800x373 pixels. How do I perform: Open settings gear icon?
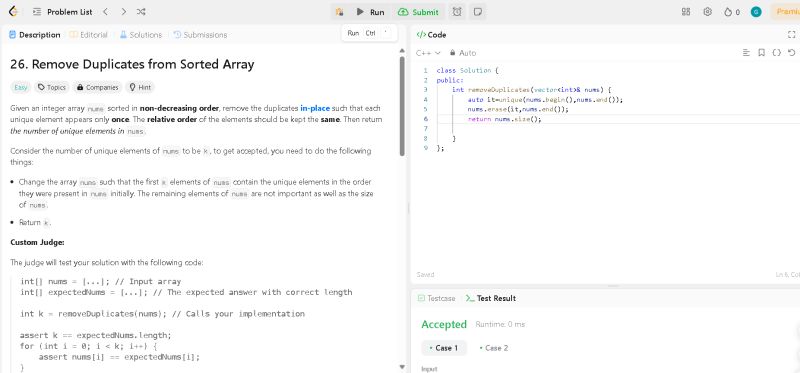coord(707,12)
